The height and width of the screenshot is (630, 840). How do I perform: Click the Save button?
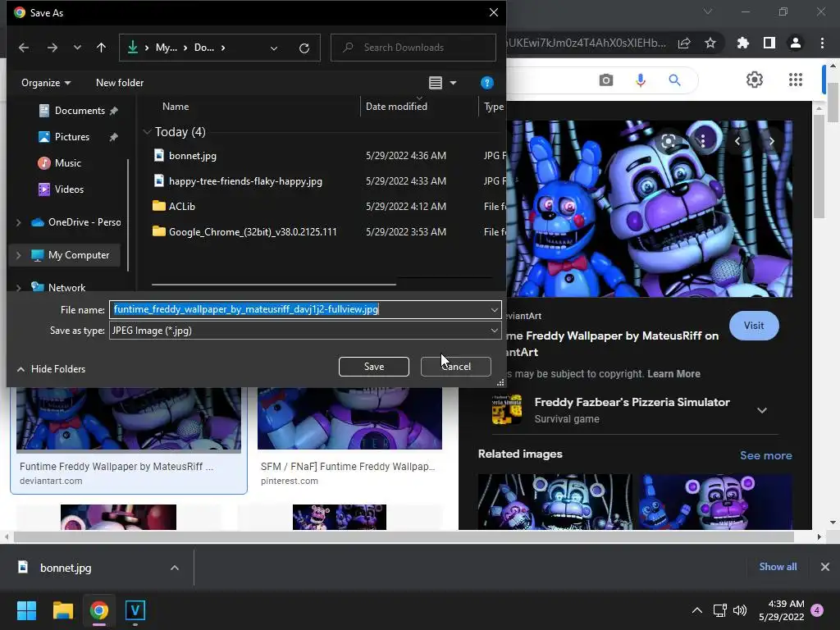pos(374,367)
